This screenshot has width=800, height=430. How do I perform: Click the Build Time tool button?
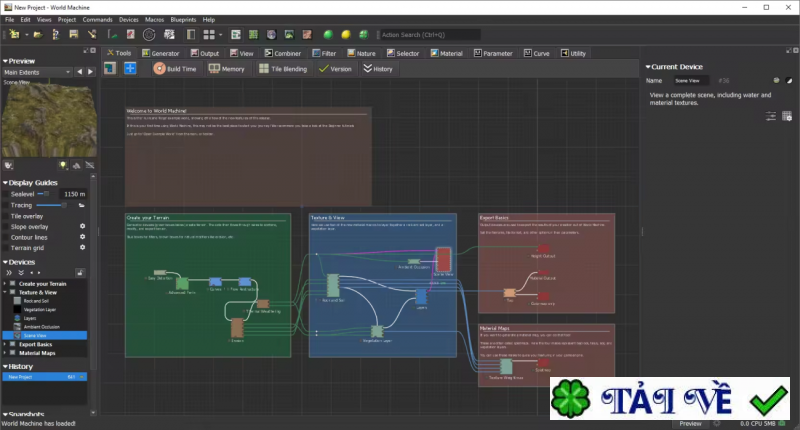coord(175,69)
